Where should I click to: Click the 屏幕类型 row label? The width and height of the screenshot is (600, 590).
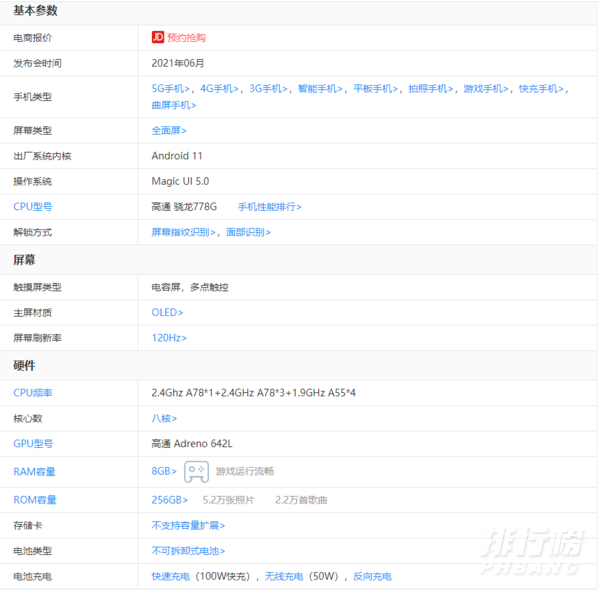[x=33, y=130]
